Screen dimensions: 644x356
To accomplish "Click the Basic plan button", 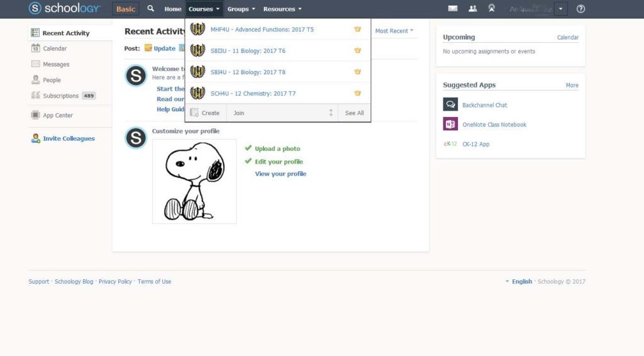I will [126, 9].
